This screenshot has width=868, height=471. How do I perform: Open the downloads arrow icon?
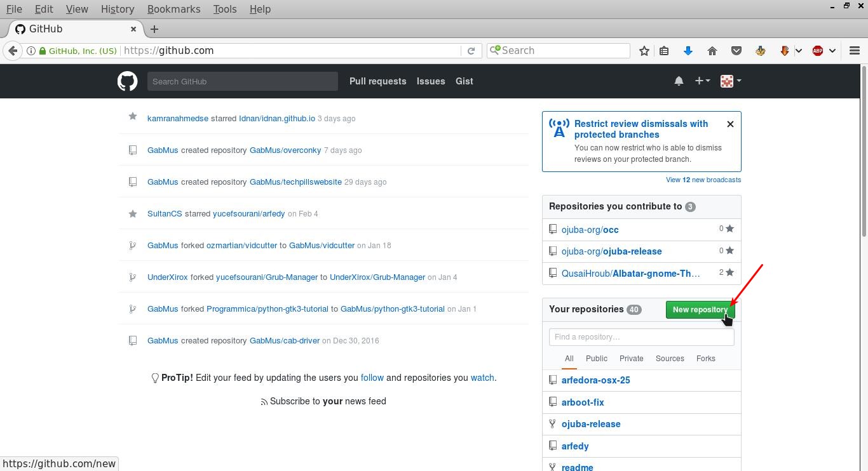pos(688,51)
